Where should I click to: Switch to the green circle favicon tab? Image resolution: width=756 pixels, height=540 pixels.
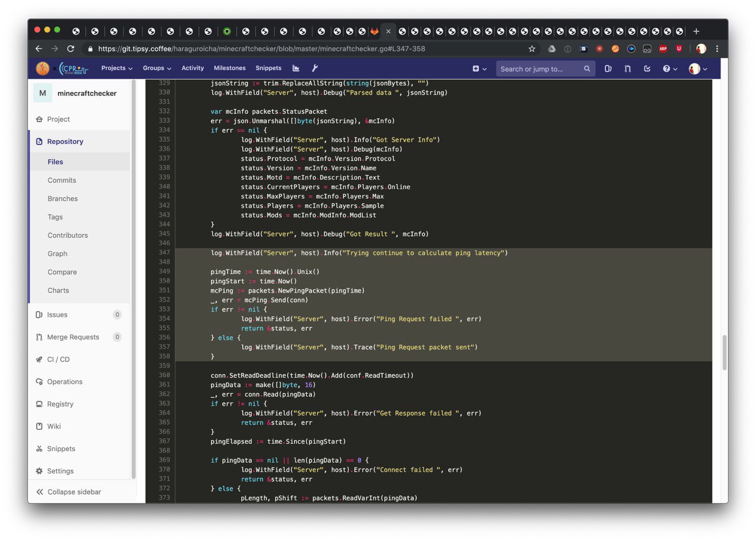(227, 31)
